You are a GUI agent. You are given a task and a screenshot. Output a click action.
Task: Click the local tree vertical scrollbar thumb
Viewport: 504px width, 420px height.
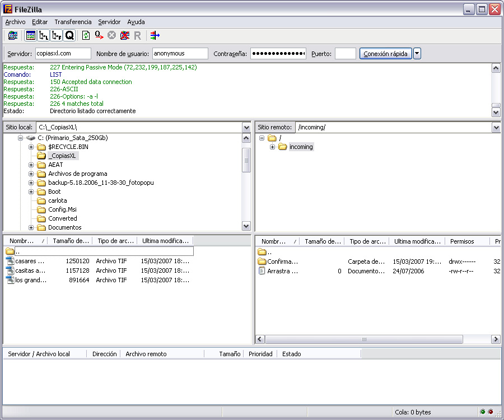point(246,160)
